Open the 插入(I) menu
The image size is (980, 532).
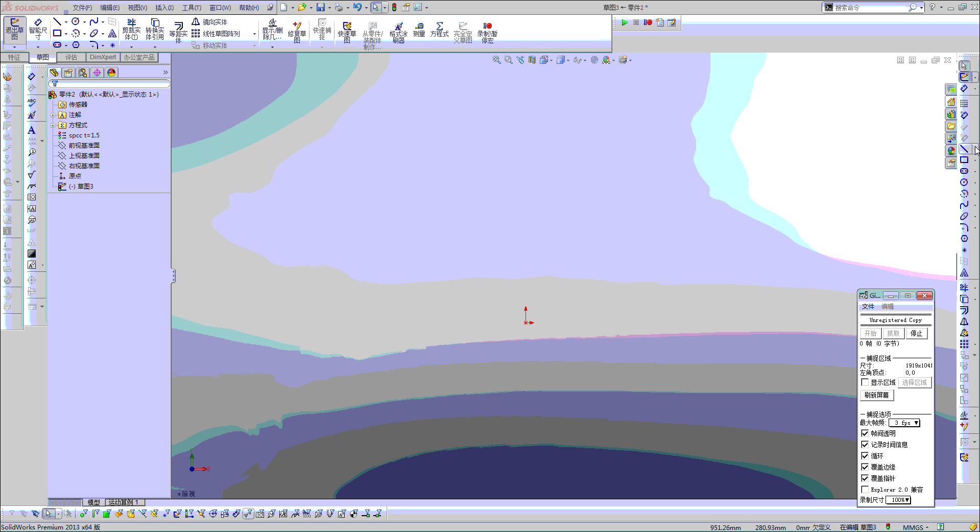click(164, 8)
